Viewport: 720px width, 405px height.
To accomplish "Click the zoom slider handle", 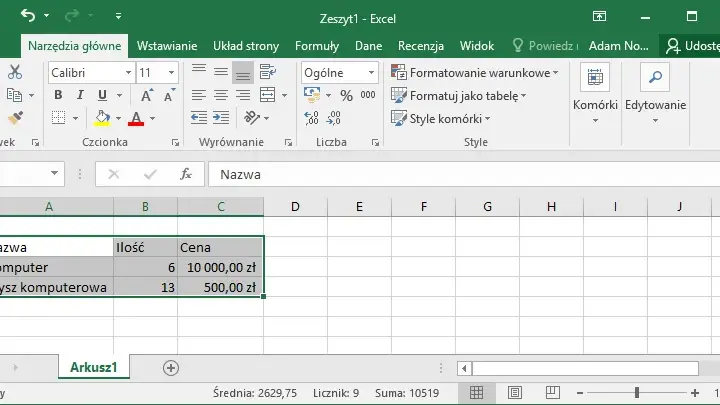I will click(637, 393).
